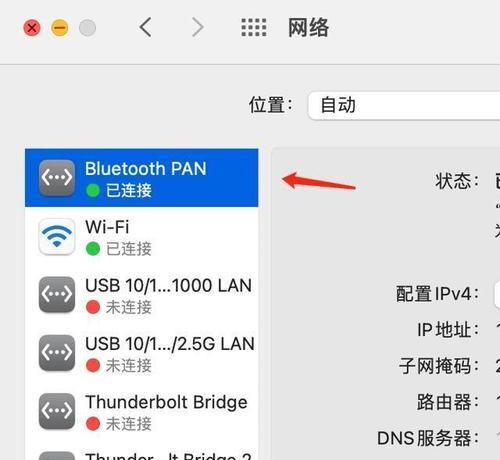Click the Thunderbolt Bridge icon
The height and width of the screenshot is (460, 500).
(57, 411)
